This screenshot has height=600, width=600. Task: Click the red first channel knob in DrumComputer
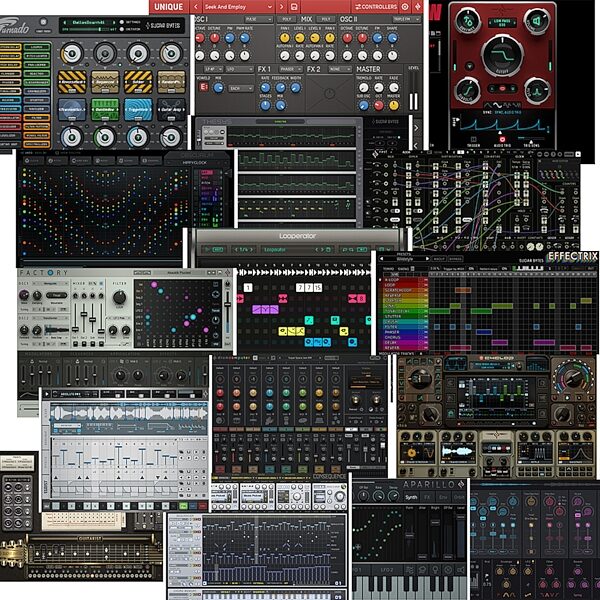[220, 393]
